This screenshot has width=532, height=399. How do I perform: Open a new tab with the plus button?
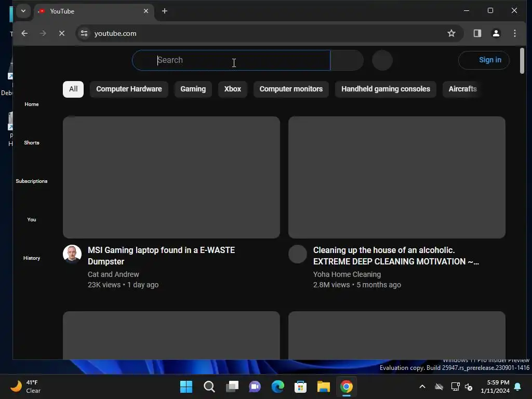point(165,11)
